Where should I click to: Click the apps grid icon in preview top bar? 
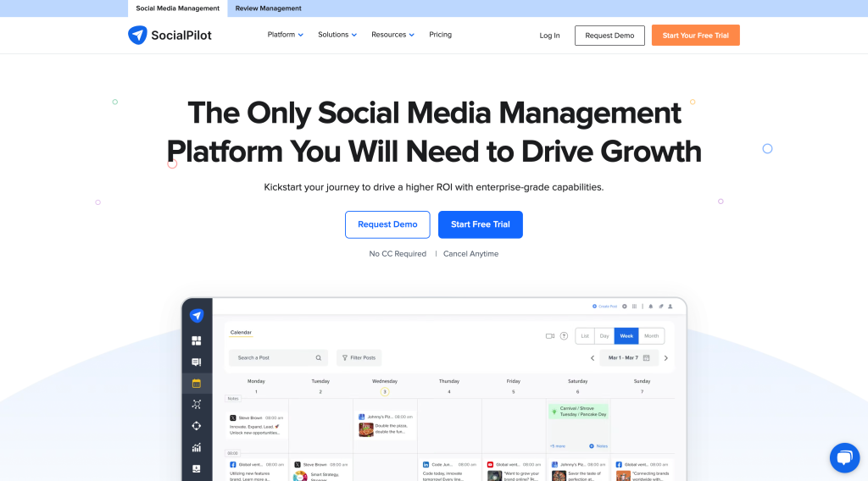tap(634, 307)
